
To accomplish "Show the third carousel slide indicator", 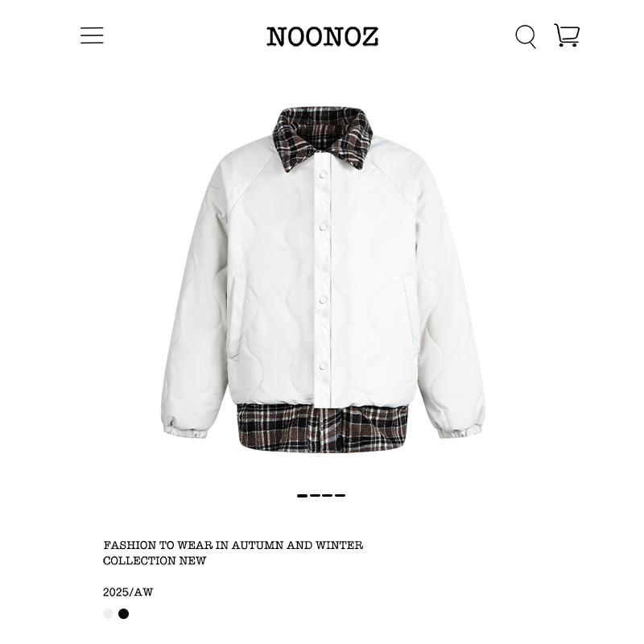I will 328,496.
